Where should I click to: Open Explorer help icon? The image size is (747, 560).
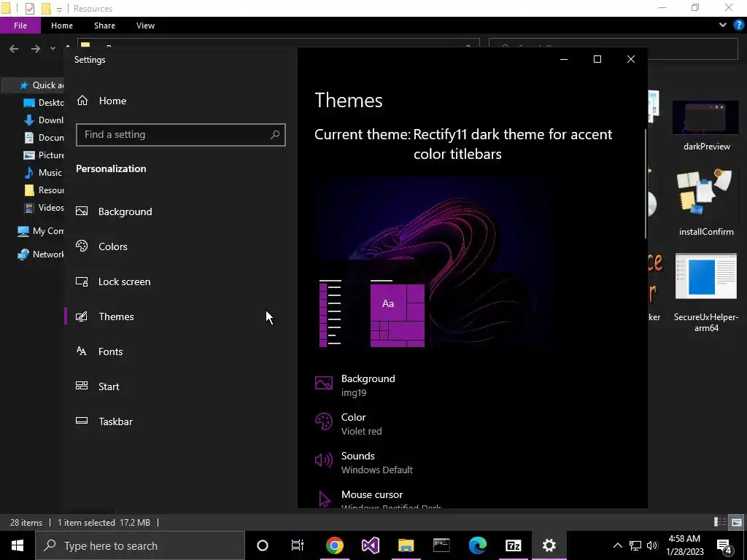point(738,26)
